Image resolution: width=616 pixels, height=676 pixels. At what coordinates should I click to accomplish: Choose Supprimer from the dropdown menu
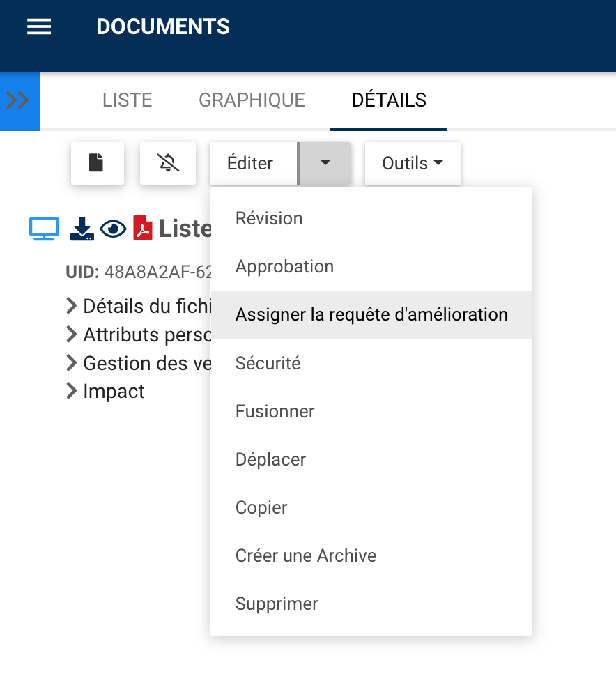277,604
